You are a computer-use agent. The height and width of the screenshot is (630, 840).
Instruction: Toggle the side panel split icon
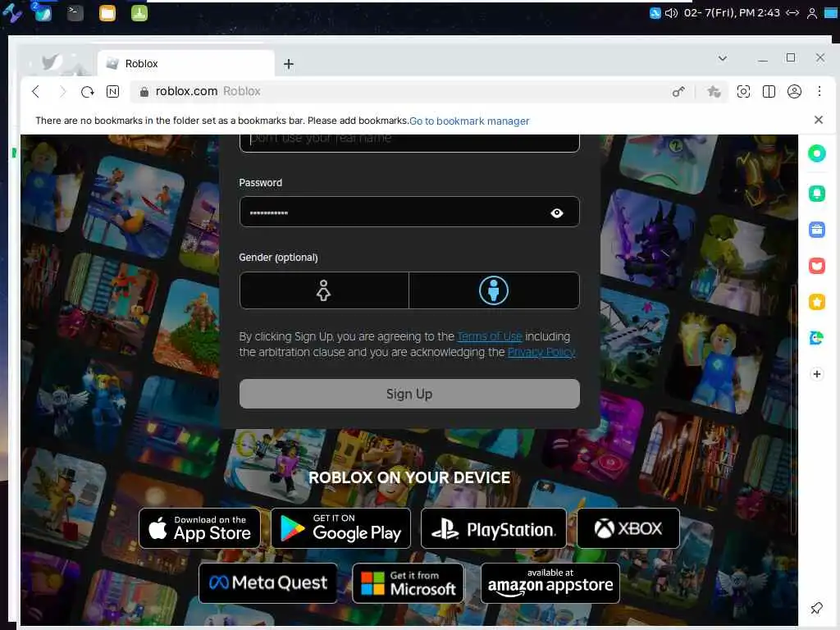(x=769, y=92)
